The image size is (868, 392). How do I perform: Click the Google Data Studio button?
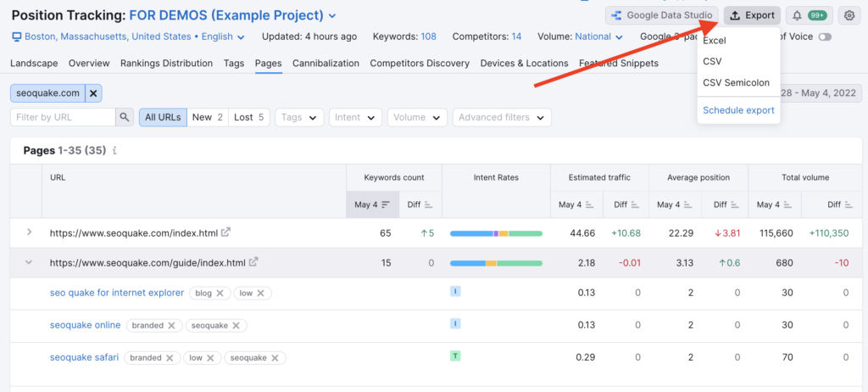(661, 15)
